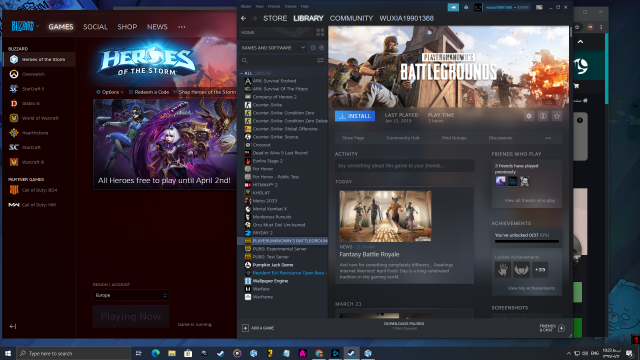
Task: Click achievements progress bar in Steam
Action: (527, 241)
